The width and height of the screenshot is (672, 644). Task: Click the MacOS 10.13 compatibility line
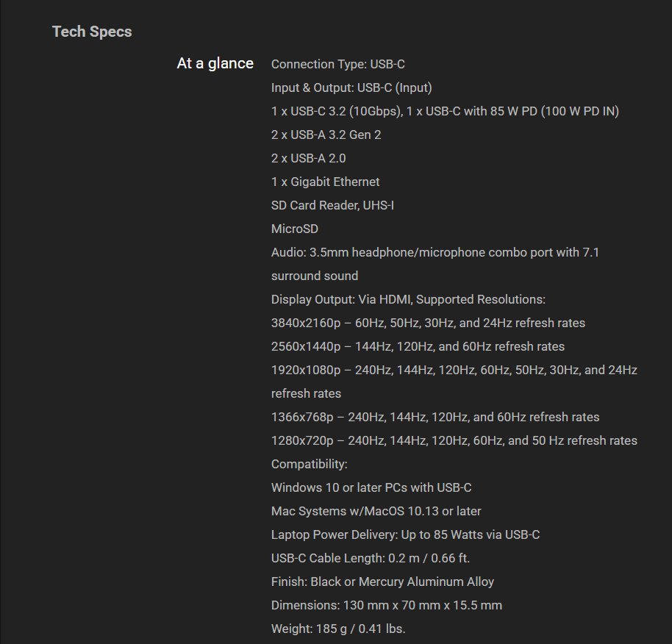(376, 512)
